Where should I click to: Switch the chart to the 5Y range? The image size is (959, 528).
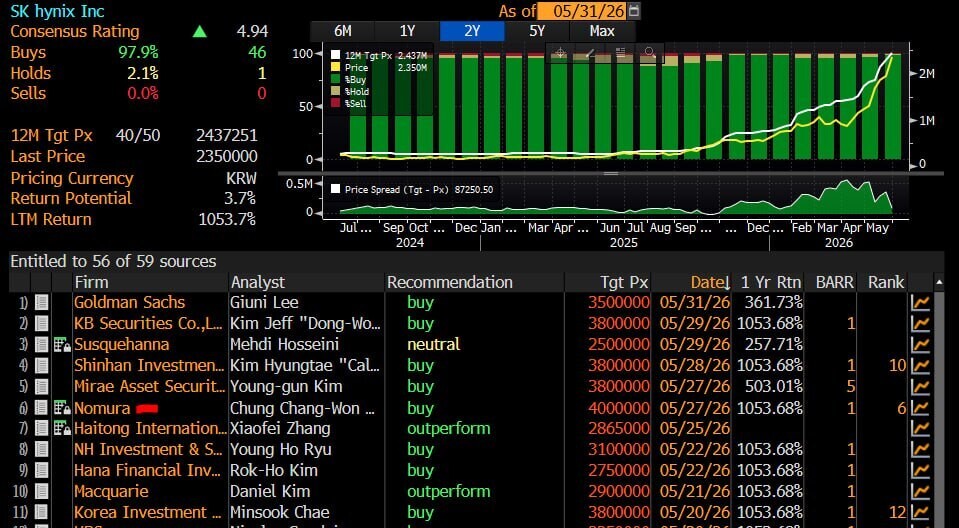[x=537, y=31]
